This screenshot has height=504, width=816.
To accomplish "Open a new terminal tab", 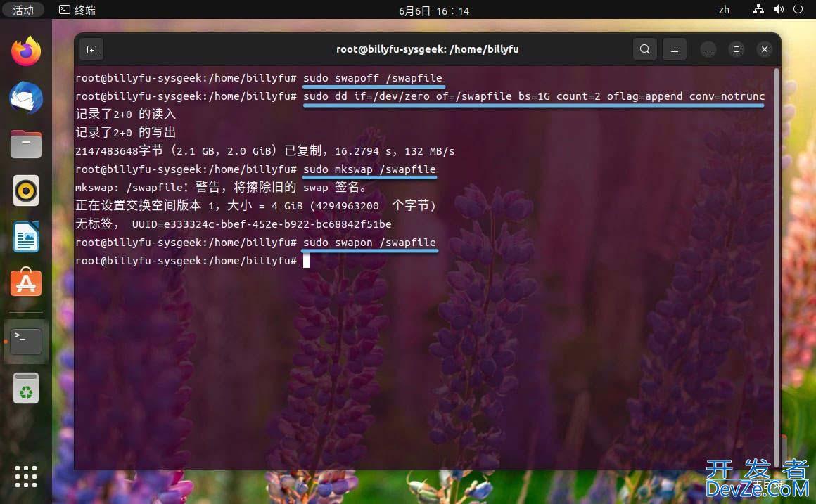I will click(91, 49).
